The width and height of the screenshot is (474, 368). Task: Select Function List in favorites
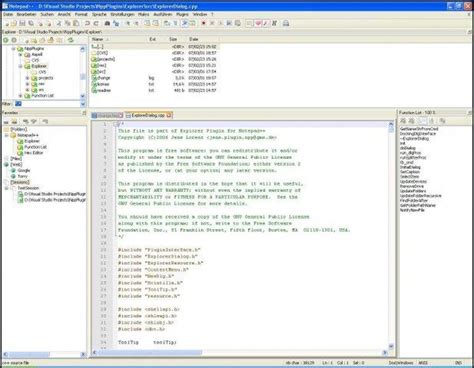click(35, 147)
